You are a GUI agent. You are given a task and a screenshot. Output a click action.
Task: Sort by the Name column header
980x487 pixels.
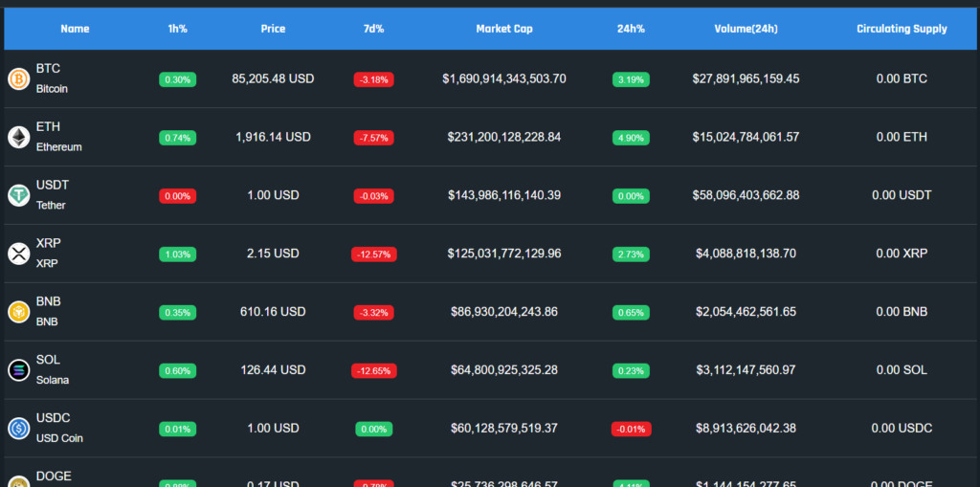point(75,29)
